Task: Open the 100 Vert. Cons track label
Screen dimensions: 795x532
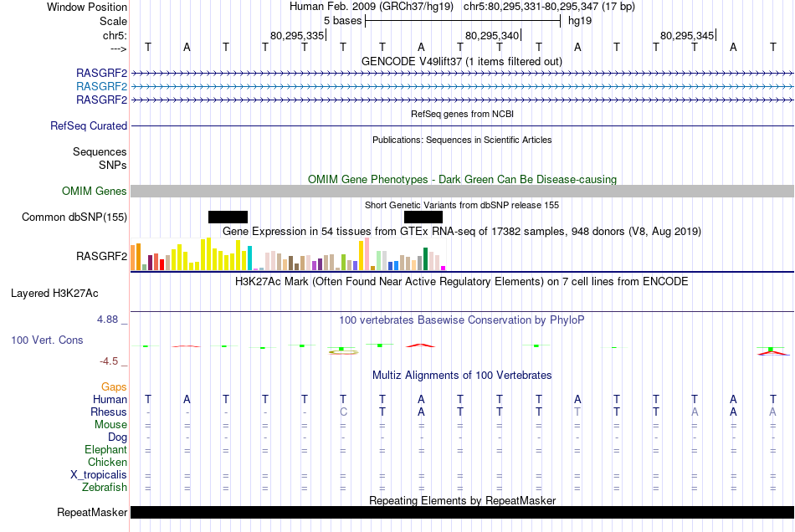Action: pos(47,340)
